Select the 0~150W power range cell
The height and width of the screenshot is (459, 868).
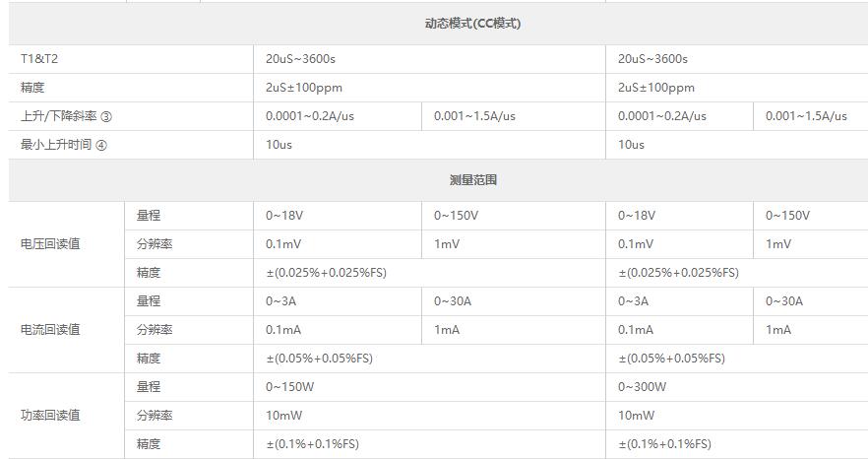[x=290, y=387]
